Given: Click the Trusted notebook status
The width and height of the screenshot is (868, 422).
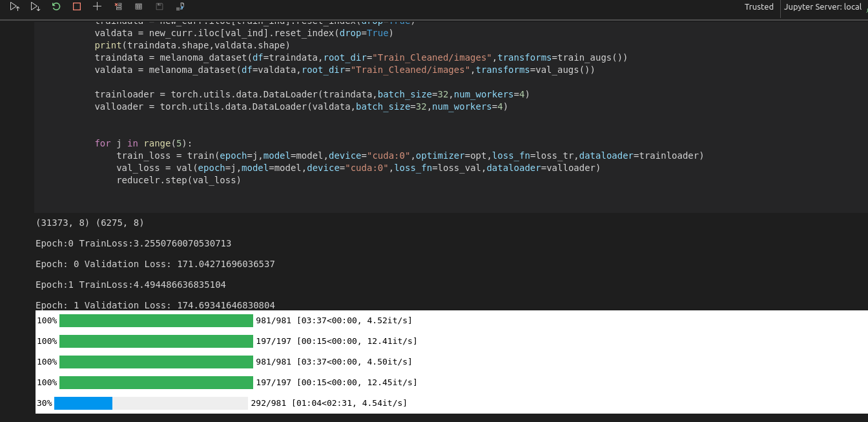Looking at the screenshot, I should point(759,6).
